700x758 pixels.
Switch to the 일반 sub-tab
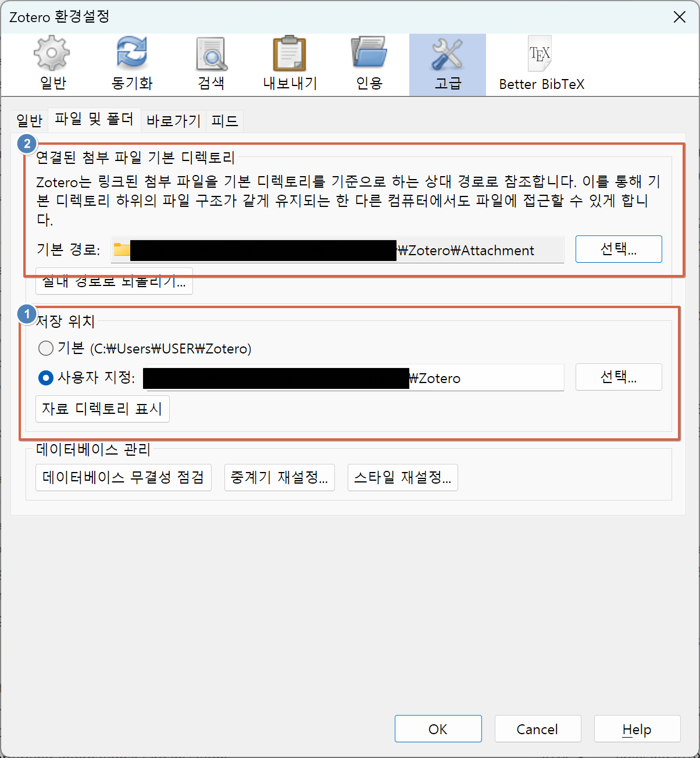click(30, 121)
